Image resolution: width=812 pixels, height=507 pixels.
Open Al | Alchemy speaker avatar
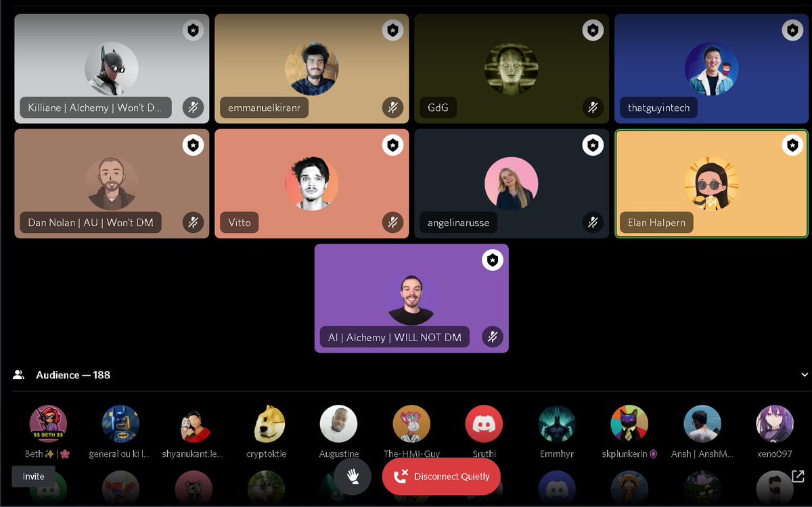tap(411, 299)
